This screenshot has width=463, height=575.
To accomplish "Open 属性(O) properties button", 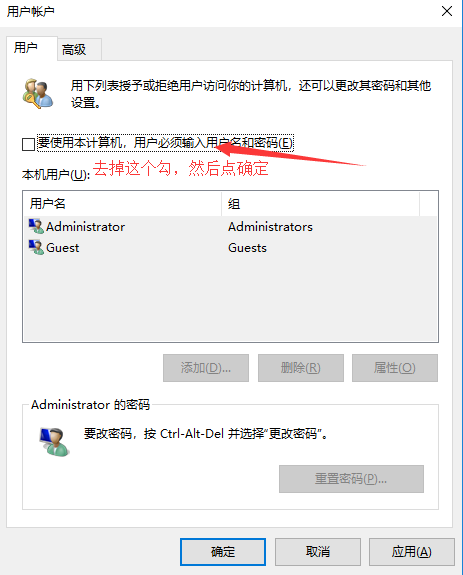I will tap(395, 368).
